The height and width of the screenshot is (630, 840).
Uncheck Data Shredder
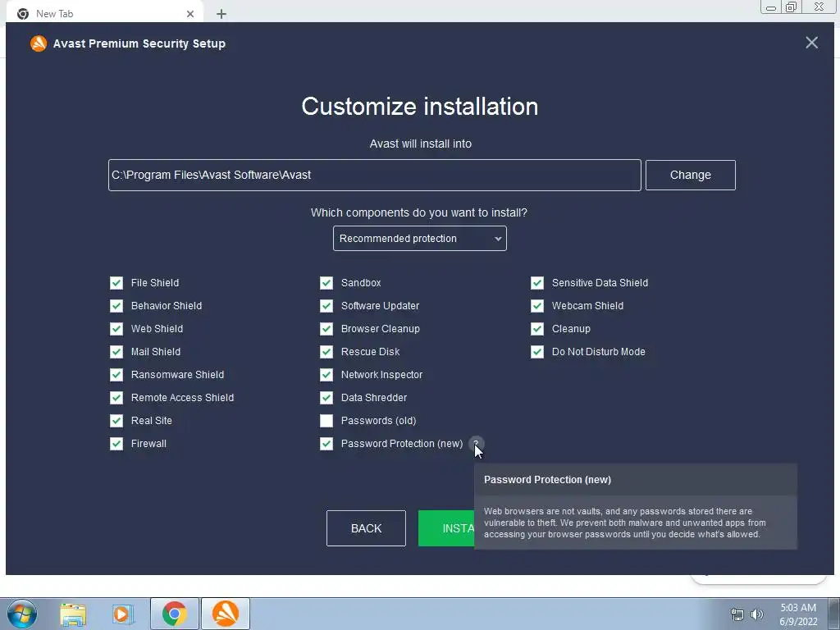326,398
